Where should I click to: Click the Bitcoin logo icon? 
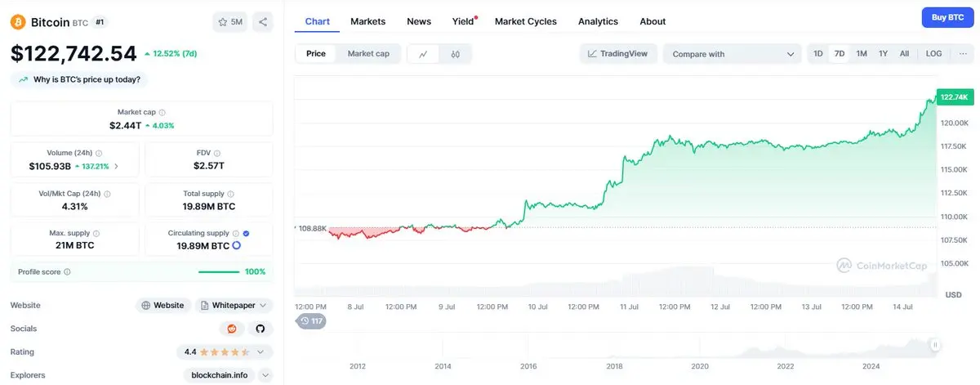point(18,22)
